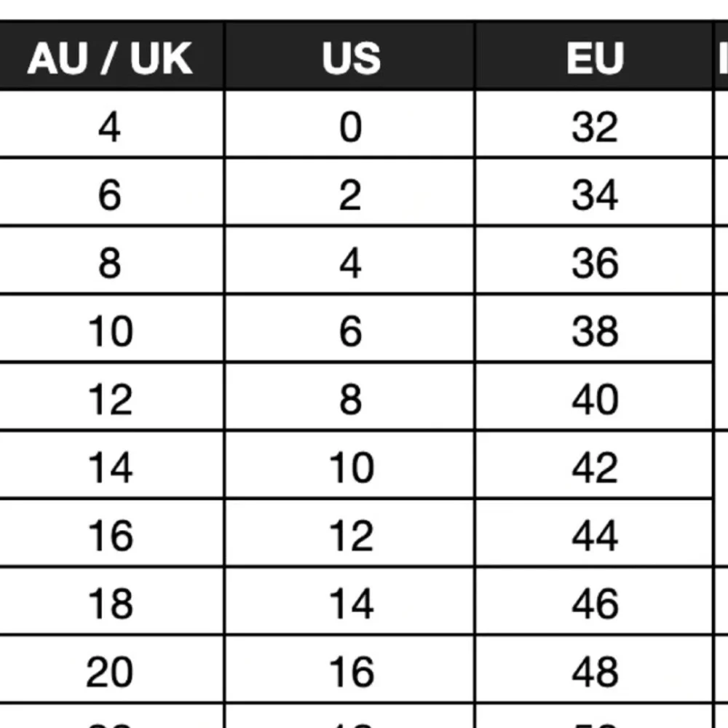Select the EU size 40 cell

point(594,397)
